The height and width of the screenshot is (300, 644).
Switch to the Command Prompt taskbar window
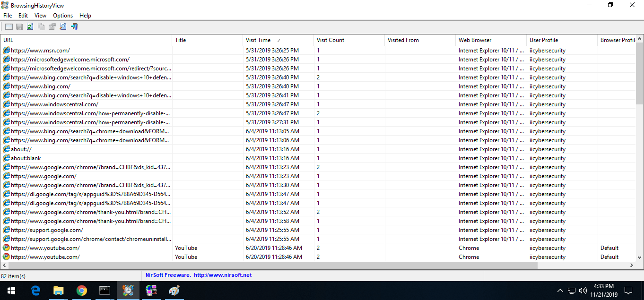[105, 291]
